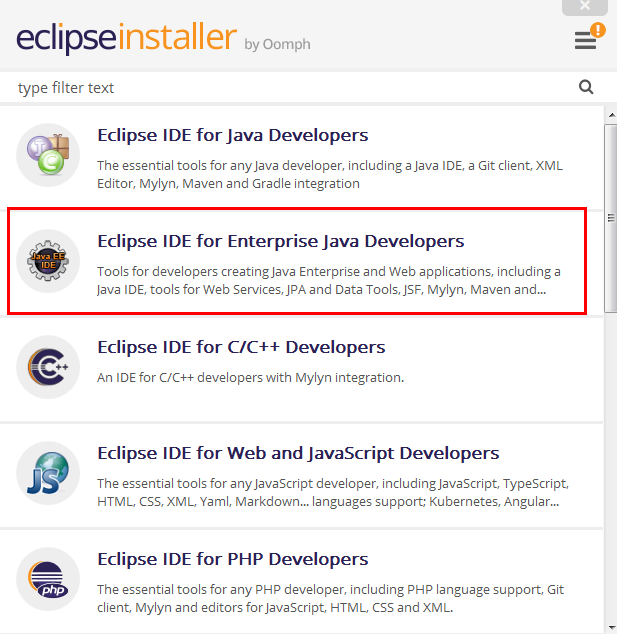This screenshot has height=634, width=617.
Task: Close the Eclipse Installer window
Action: (x=585, y=6)
